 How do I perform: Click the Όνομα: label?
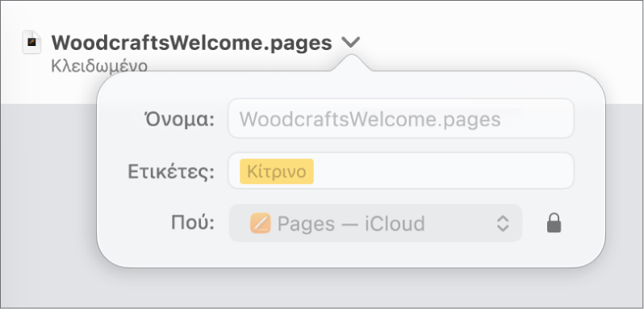click(179, 119)
